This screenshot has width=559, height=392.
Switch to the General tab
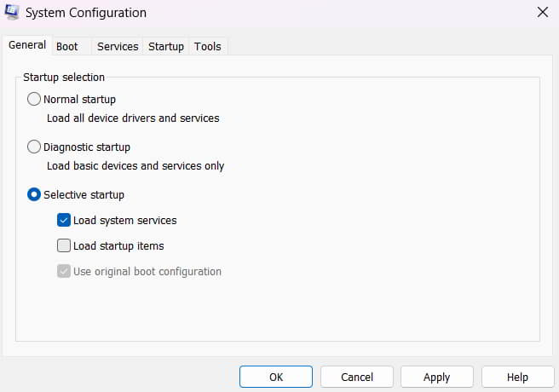27,45
